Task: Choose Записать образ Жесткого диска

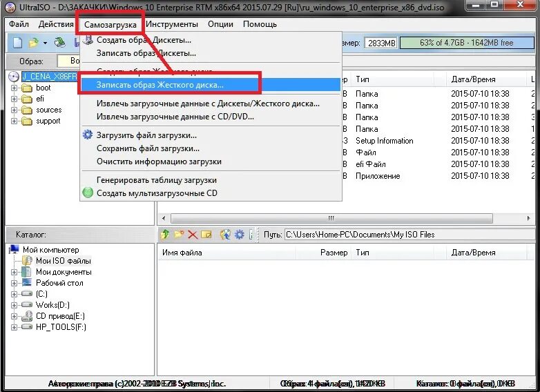Action: click(211, 85)
